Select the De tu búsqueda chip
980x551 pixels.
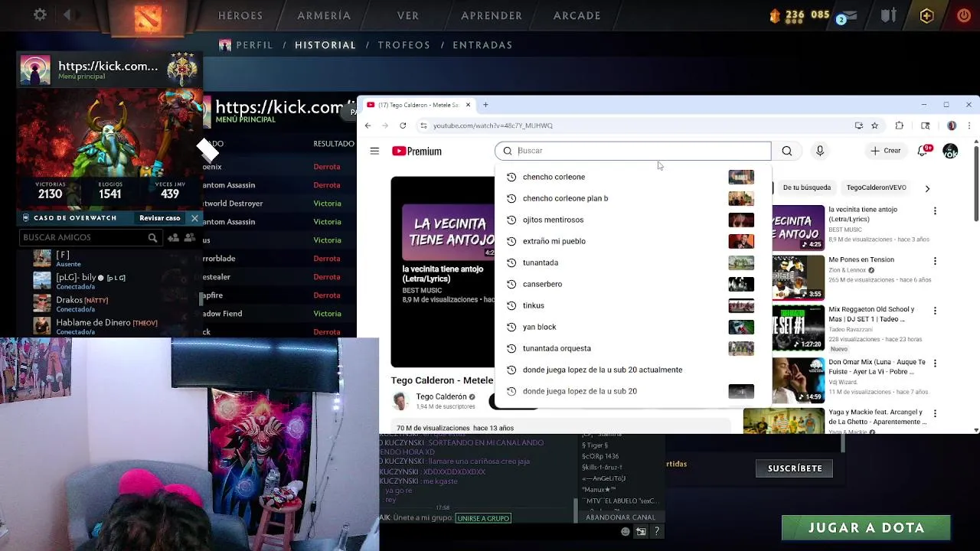806,187
